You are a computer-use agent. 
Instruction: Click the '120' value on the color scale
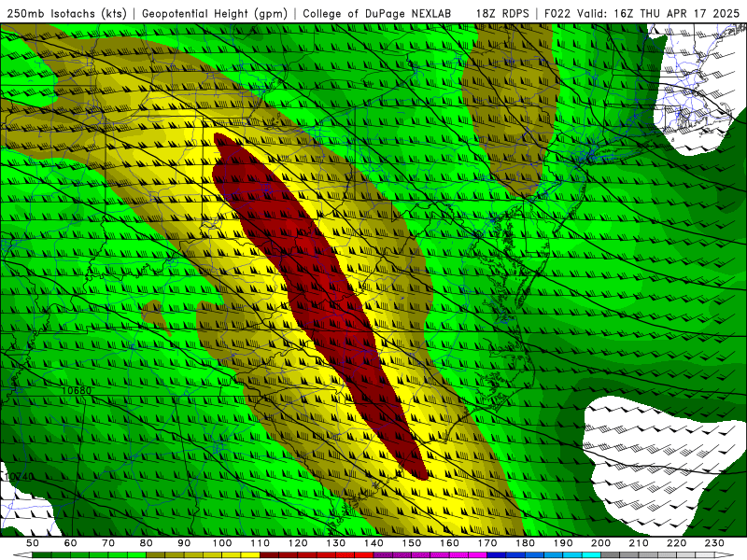point(298,543)
